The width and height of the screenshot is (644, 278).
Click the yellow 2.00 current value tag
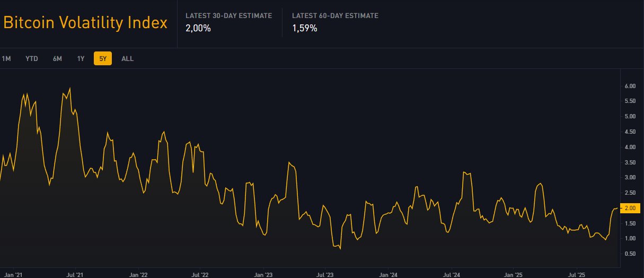(630, 208)
